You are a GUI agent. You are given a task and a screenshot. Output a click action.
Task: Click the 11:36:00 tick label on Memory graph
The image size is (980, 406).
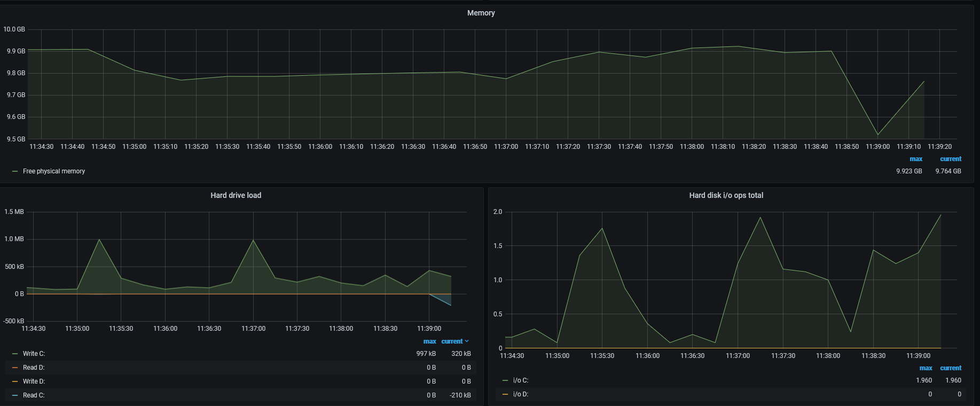pos(320,147)
